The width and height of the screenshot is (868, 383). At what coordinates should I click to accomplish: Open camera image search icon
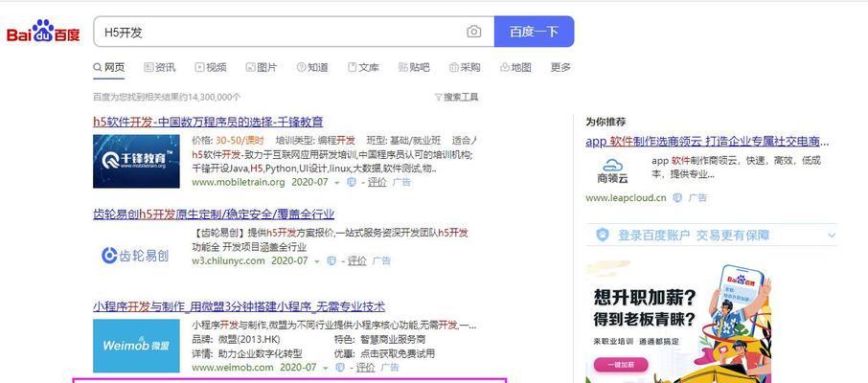pos(474,32)
